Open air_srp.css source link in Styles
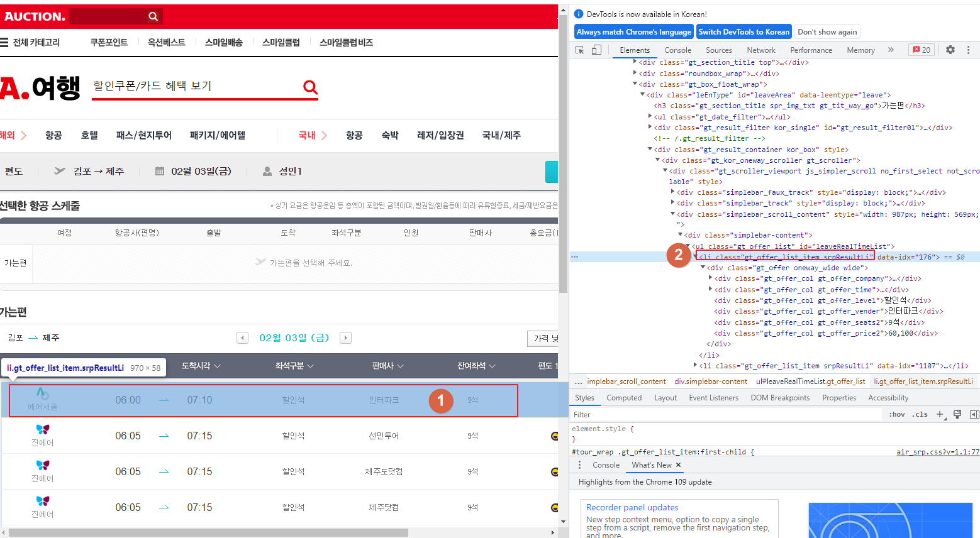Image resolution: width=980 pixels, height=538 pixels. point(938,452)
